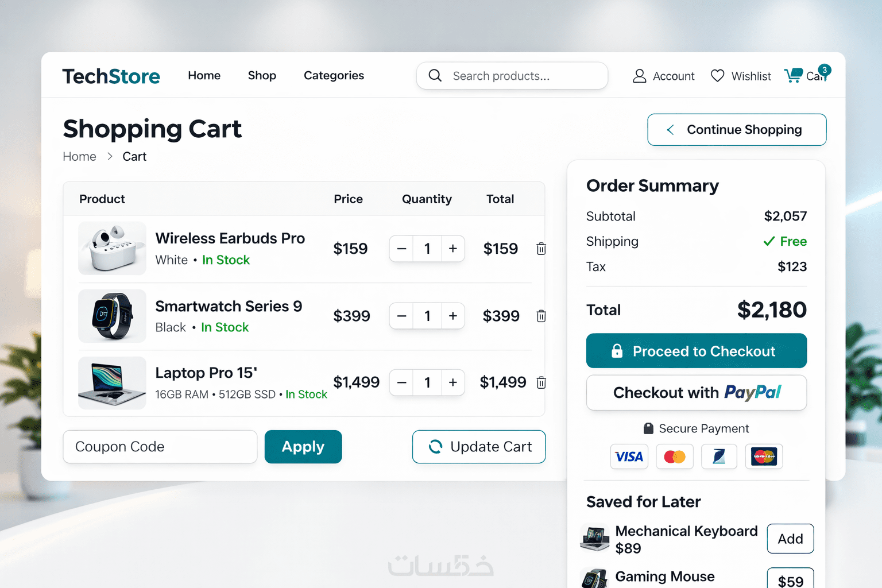The height and width of the screenshot is (588, 882).
Task: Go back via Continue Shopping button
Action: tap(737, 130)
